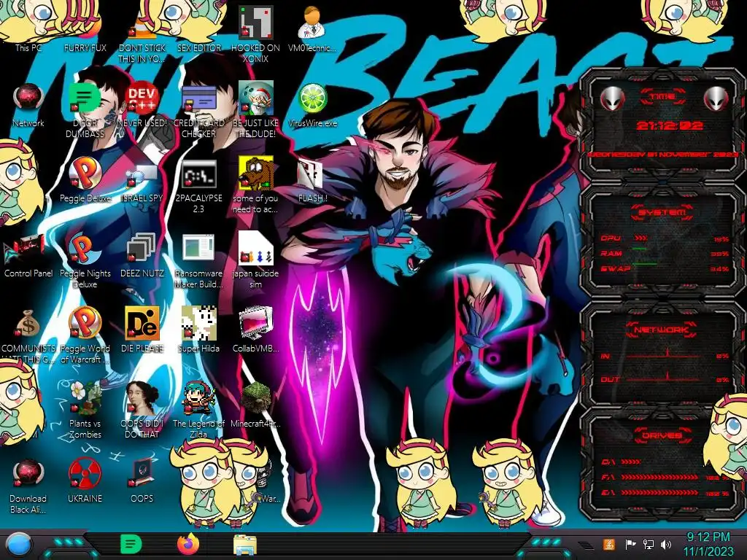Select the some of you need dog icon

coord(255,186)
